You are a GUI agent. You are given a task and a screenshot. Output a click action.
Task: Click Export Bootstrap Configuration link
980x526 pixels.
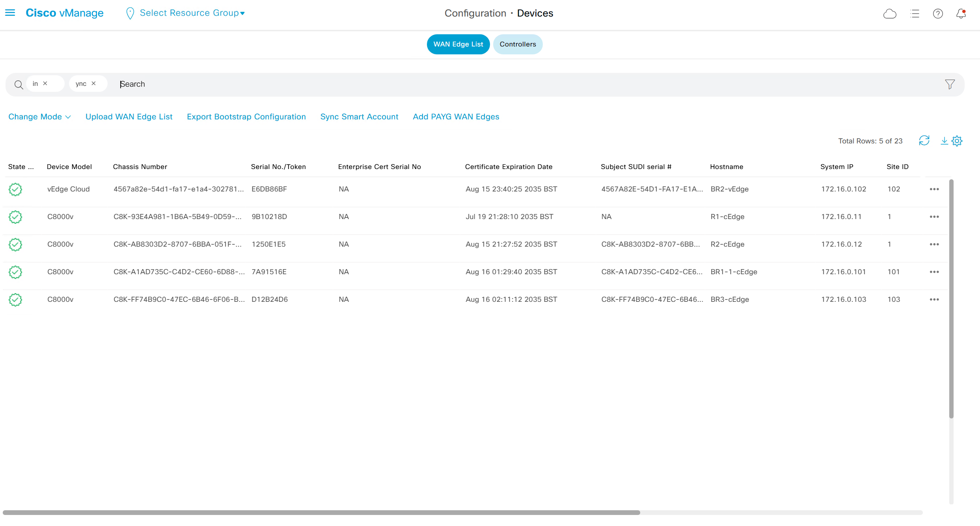click(x=246, y=117)
